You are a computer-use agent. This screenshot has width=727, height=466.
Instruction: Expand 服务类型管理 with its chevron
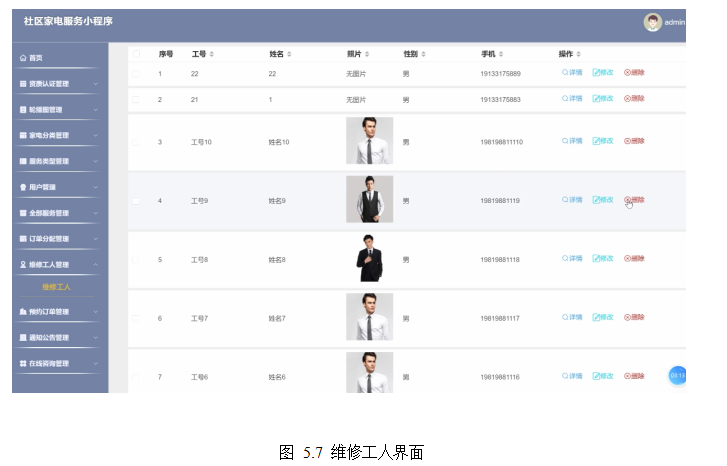click(x=96, y=161)
